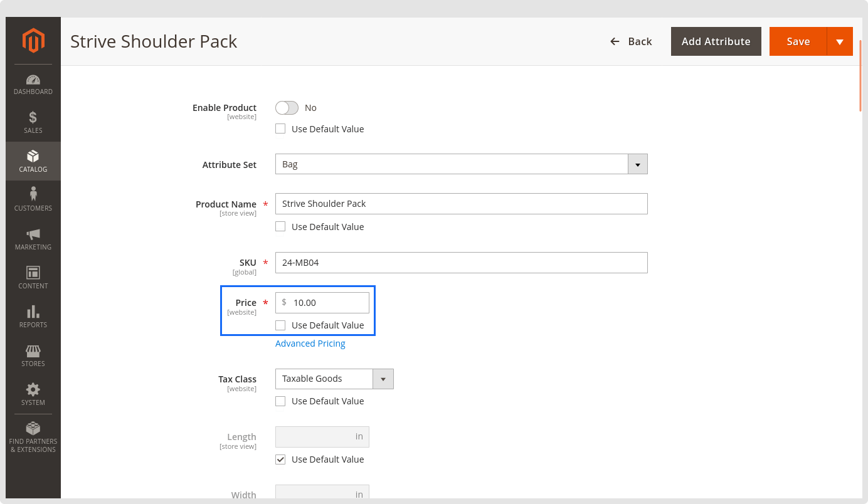The image size is (868, 504).
Task: Open the Tax Class dropdown
Action: (383, 379)
